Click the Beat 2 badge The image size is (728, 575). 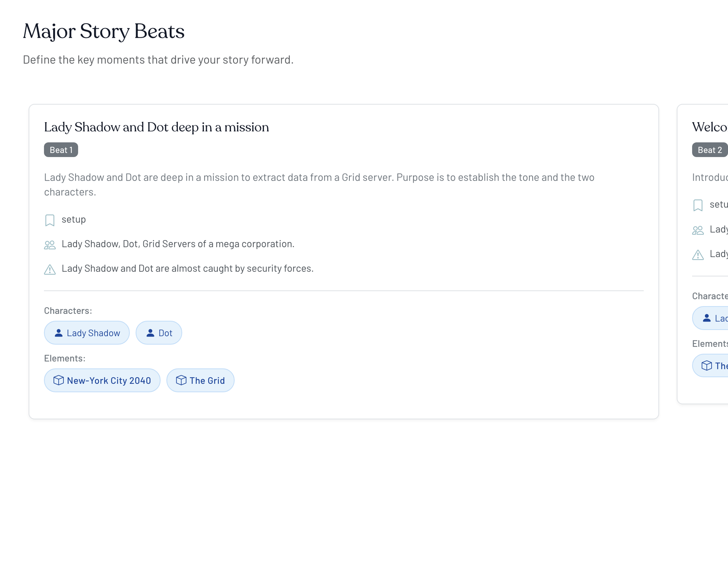coord(710,150)
